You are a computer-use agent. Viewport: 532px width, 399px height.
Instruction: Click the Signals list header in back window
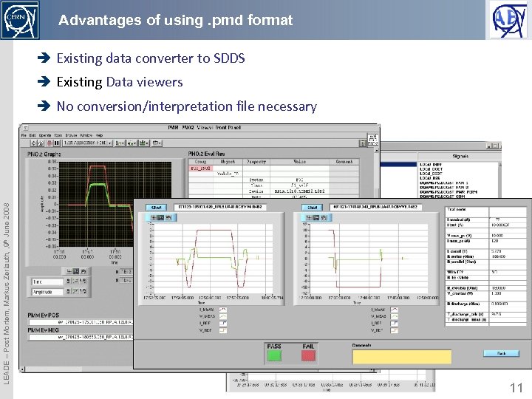tap(460, 156)
